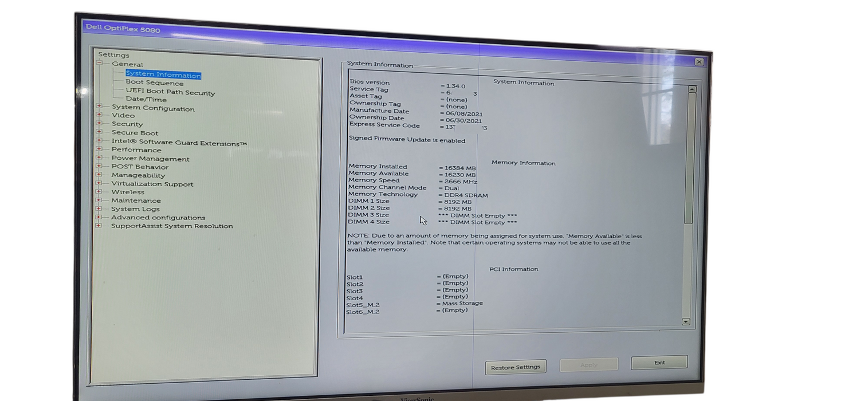Expand SupportAssist System Resolution node

pos(99,226)
